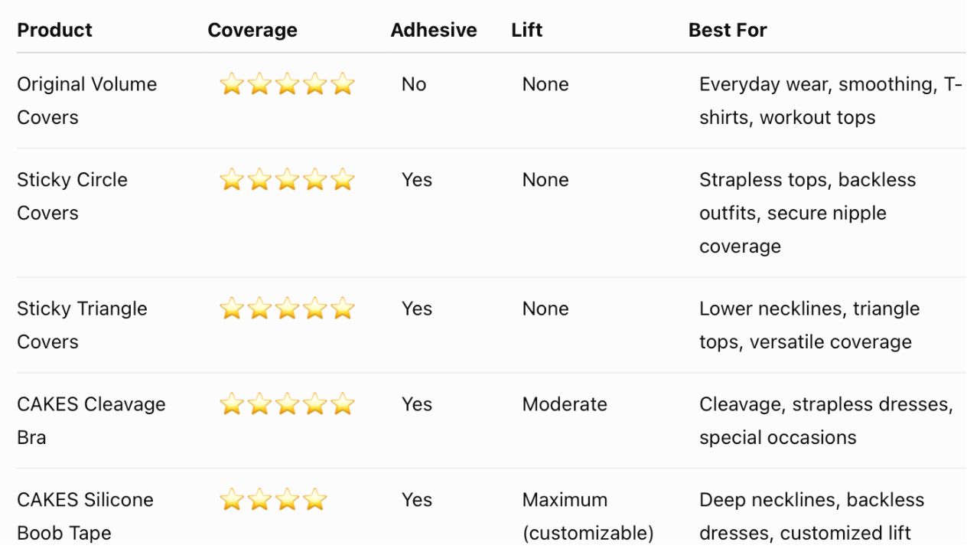The height and width of the screenshot is (552, 980).
Task: Select the CAKES Cleavage Bra product name
Action: click(x=91, y=420)
